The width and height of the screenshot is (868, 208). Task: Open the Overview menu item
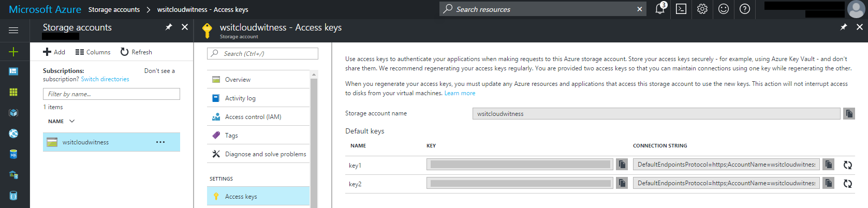click(258, 79)
